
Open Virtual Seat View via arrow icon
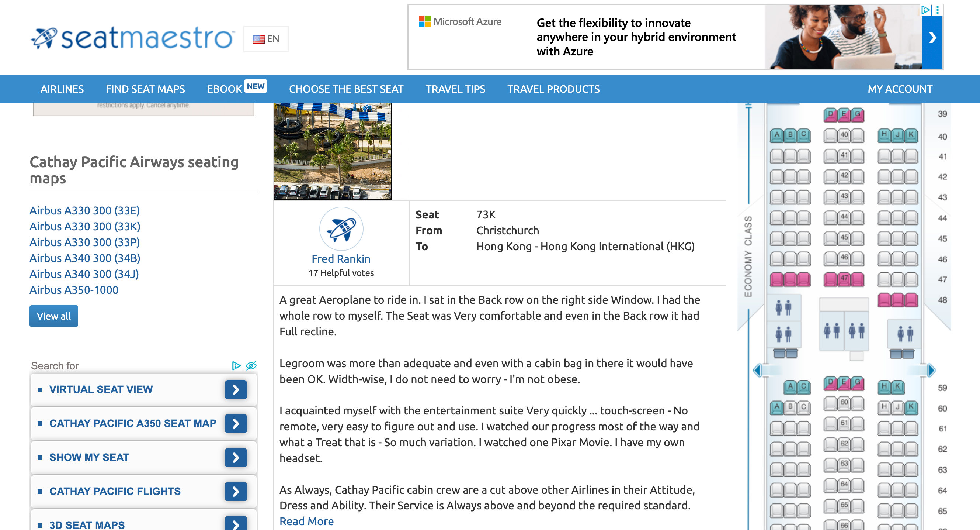[236, 389]
